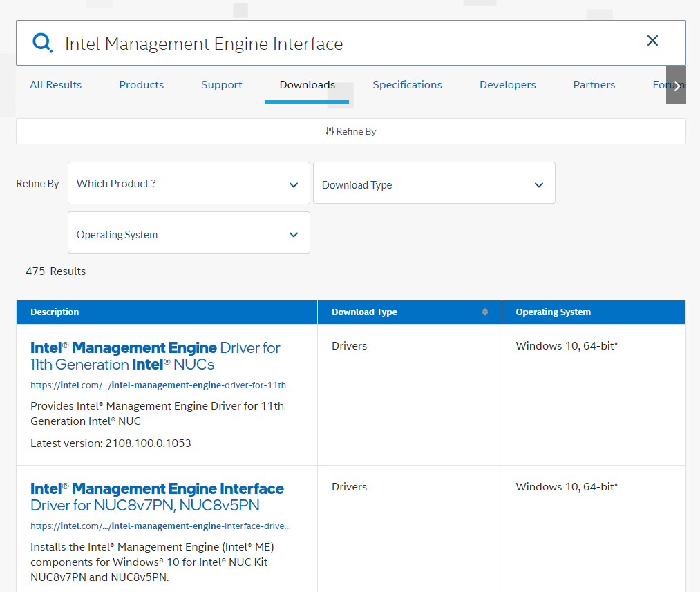Expand the Operating System dropdown
The height and width of the screenshot is (592, 700).
[x=189, y=234]
